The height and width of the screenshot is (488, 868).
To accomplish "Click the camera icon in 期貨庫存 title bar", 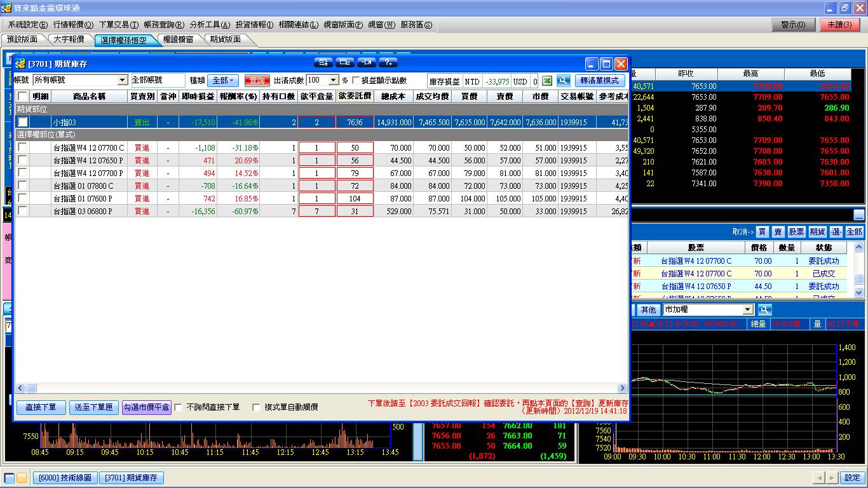I will click(367, 62).
